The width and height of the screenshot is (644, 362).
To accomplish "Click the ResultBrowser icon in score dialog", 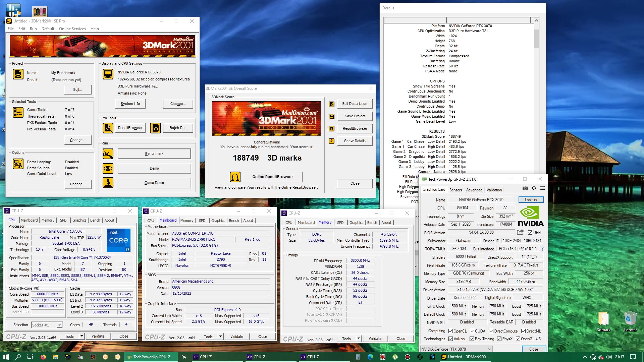I will (x=332, y=129).
